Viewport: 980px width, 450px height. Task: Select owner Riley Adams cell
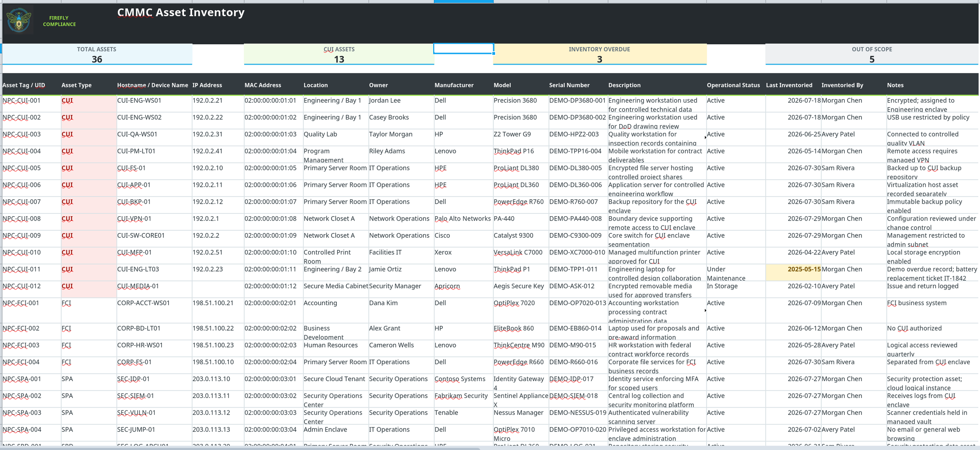coord(401,154)
